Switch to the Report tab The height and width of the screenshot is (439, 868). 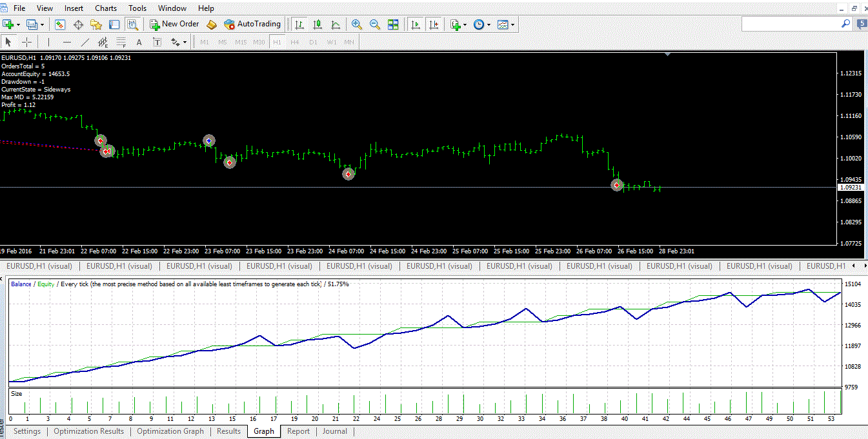(298, 431)
